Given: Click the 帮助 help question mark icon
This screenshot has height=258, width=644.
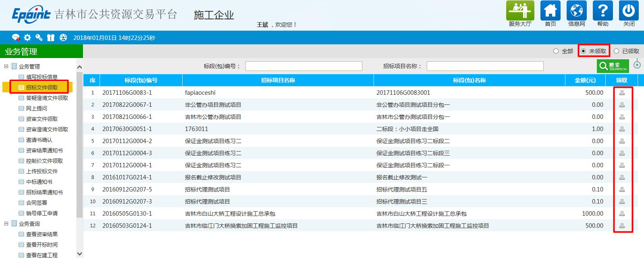Looking at the screenshot, I should pos(602,11).
